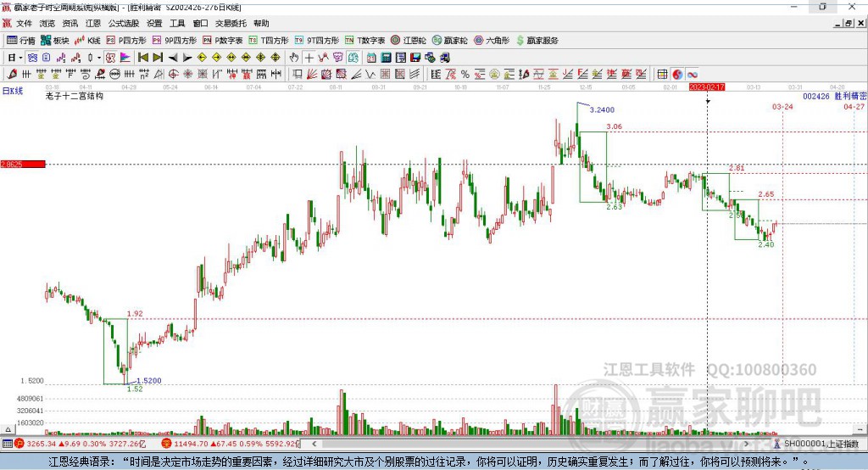Open the colored grid table icon
Viewport: 868px width, 470px height.
click(661, 75)
